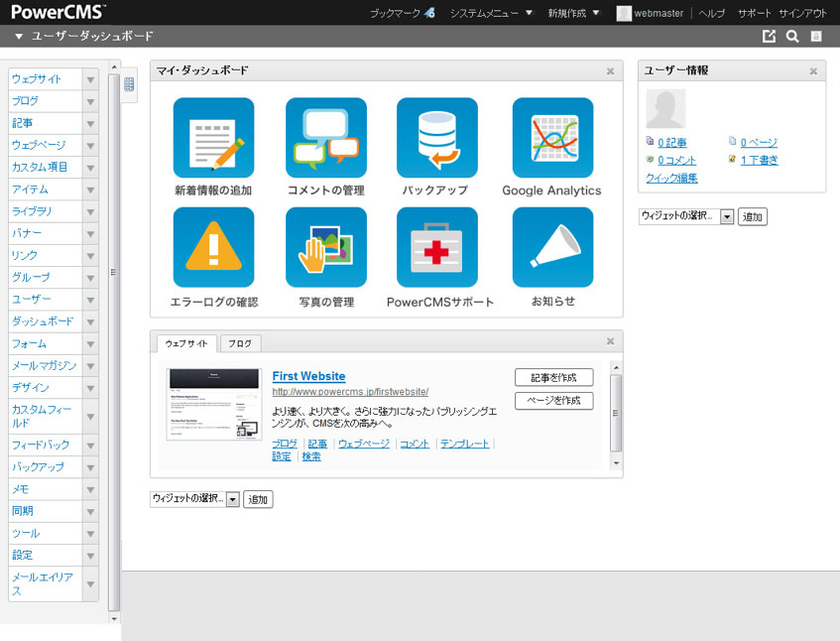840x641 pixels.
Task: Click the テンプレート link under First Website
Action: click(464, 444)
